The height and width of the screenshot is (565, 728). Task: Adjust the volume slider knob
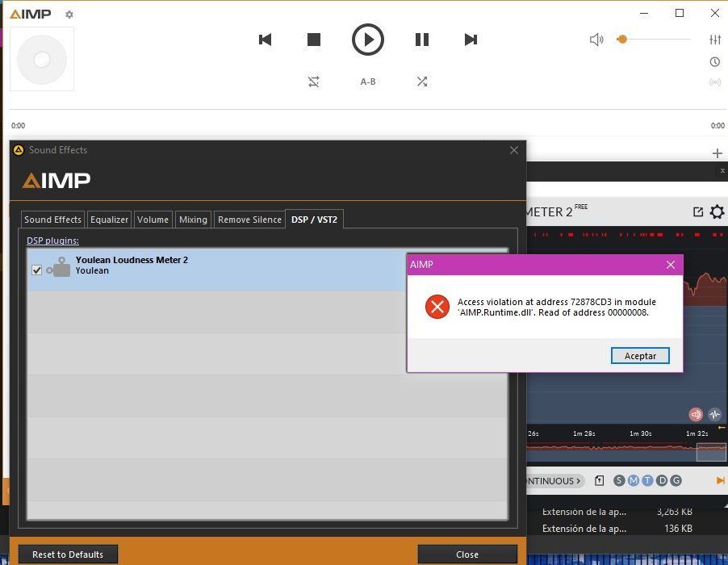tap(622, 40)
